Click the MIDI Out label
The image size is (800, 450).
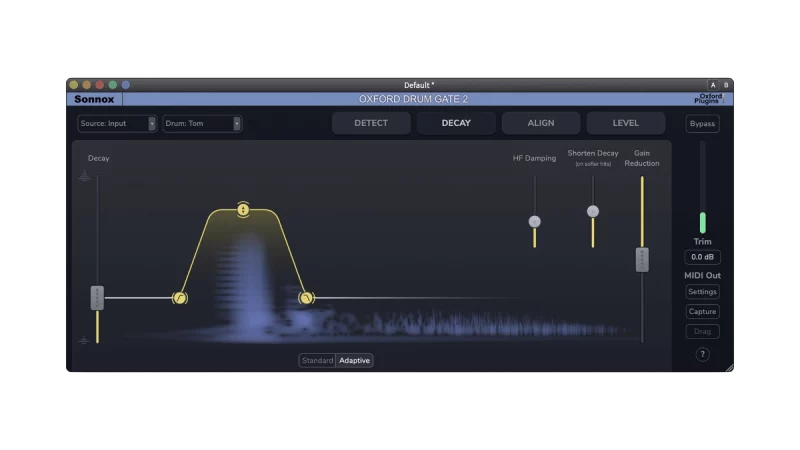703,276
